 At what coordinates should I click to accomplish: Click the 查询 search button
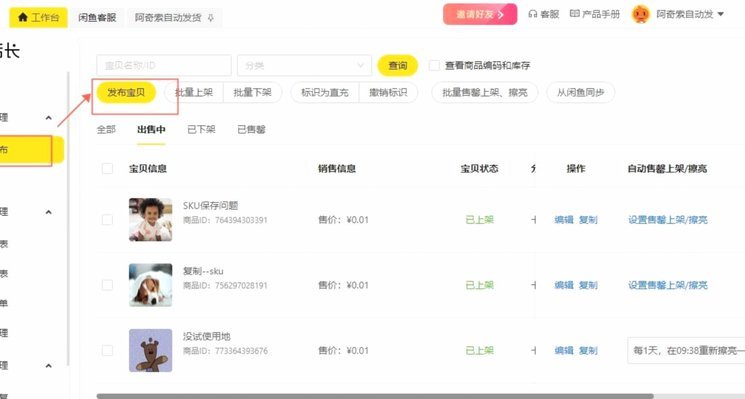coord(398,66)
